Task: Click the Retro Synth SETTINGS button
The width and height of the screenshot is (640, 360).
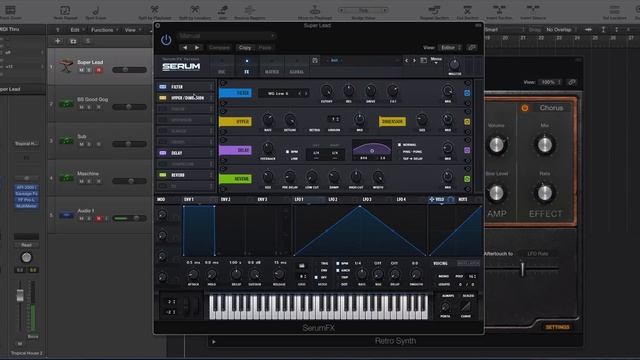Action: (x=558, y=327)
